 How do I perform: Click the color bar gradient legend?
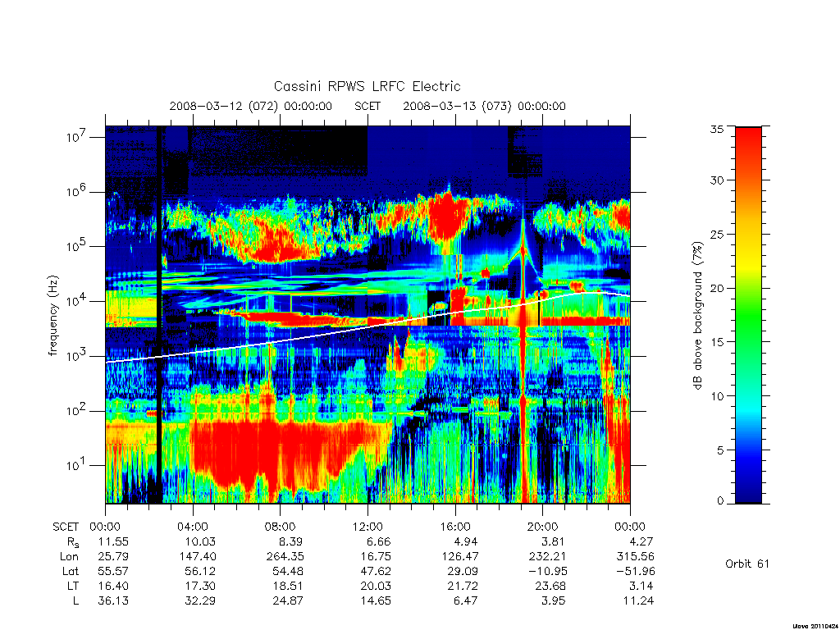tap(748, 315)
